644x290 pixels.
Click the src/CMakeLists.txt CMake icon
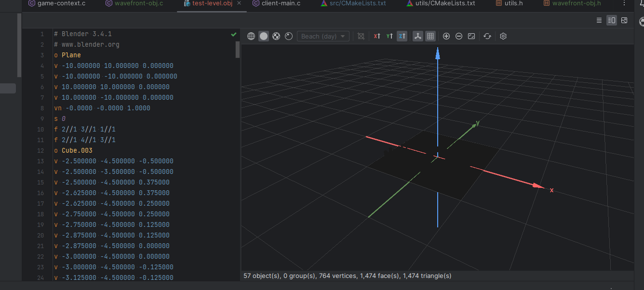point(324,3)
